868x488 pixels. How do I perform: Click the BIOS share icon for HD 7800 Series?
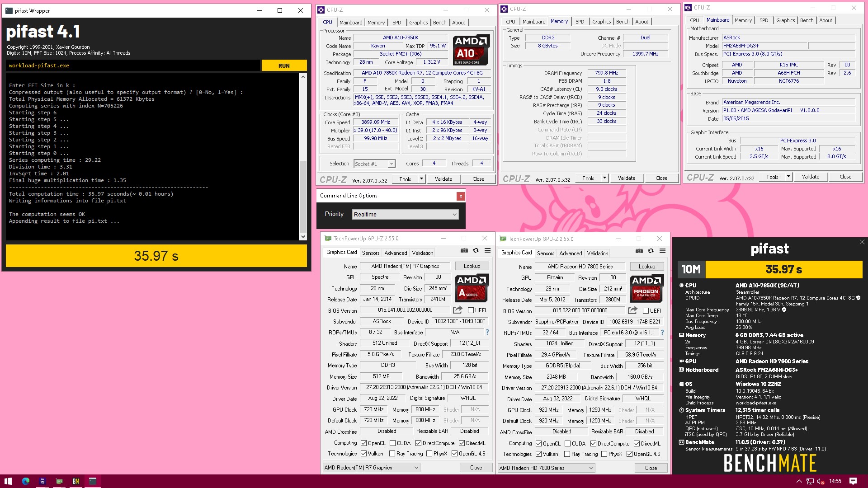632,310
